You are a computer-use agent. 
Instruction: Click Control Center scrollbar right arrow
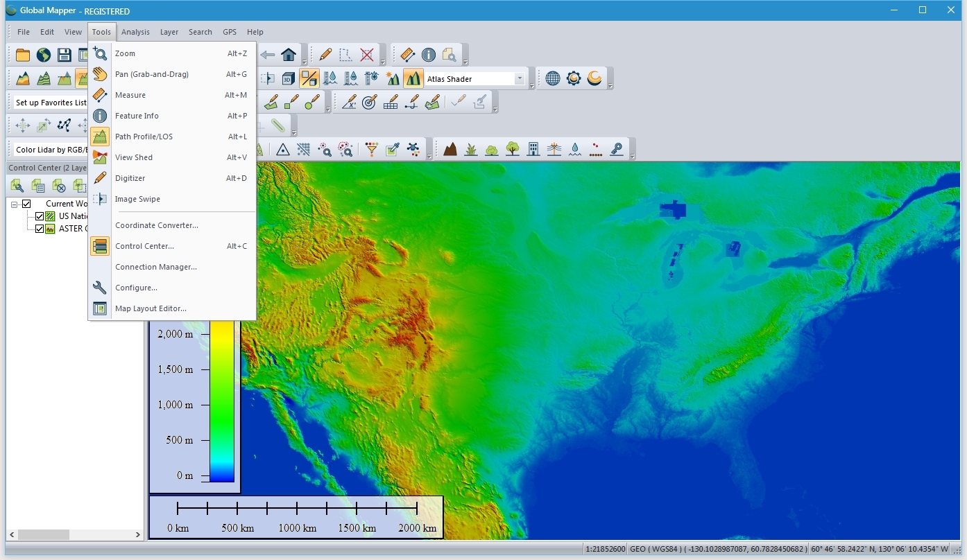pos(138,535)
